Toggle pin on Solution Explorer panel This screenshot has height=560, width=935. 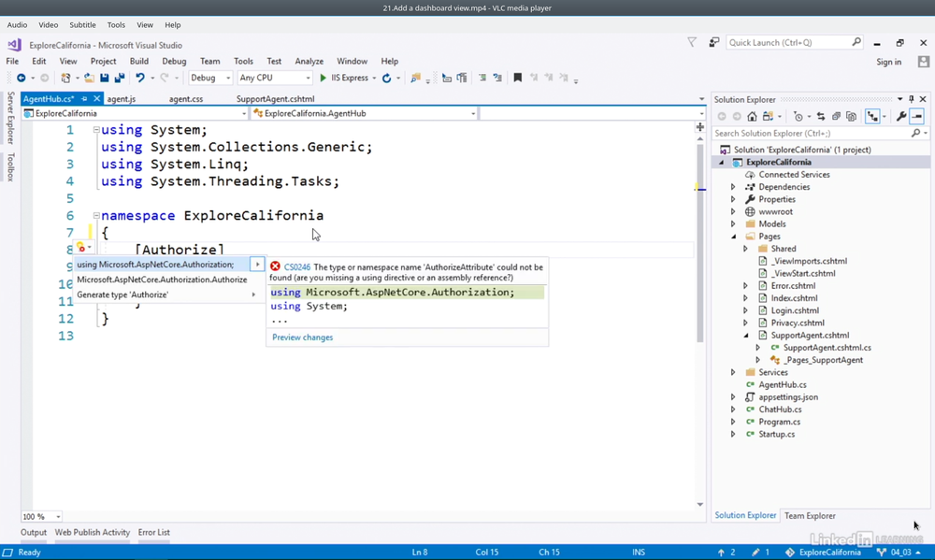tap(912, 99)
